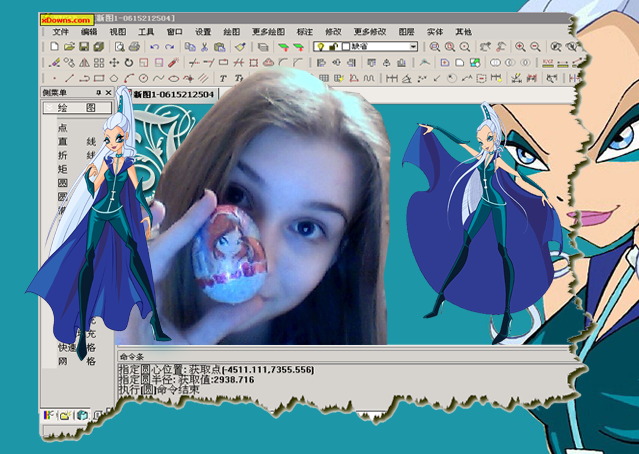This screenshot has width=639, height=454.
Task: Click the command line text 指定圆半径
Action: click(147, 380)
